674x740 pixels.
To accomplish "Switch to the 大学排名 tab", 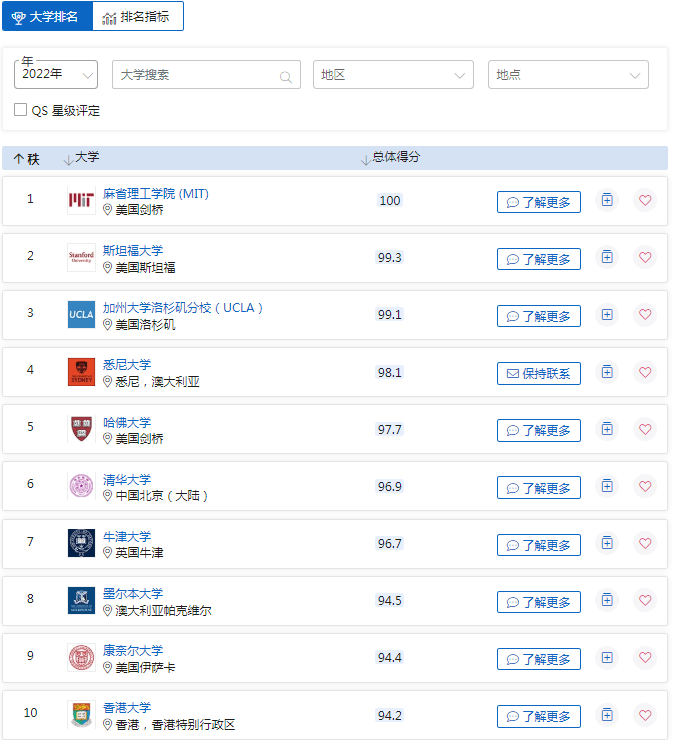I will click(x=47, y=17).
